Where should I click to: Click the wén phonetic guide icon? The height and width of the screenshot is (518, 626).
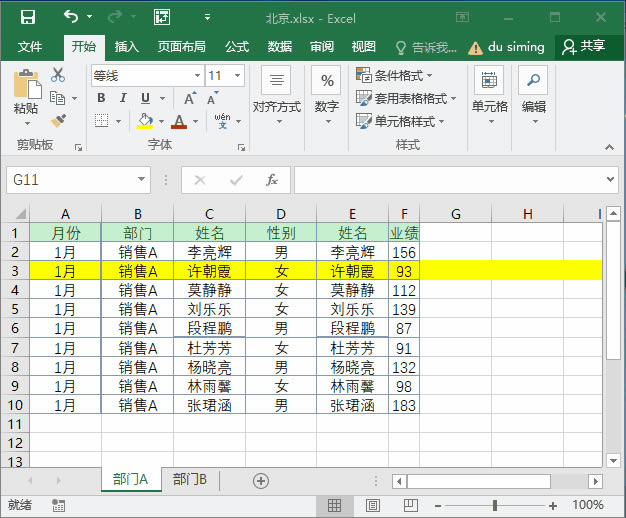[222, 121]
